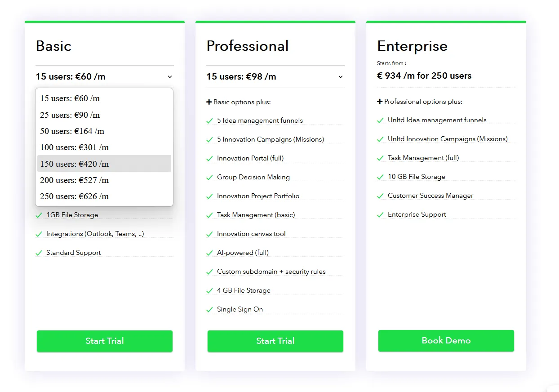This screenshot has height=392, width=559.
Task: Click checkmark beside Group Decision Making
Action: click(x=209, y=178)
